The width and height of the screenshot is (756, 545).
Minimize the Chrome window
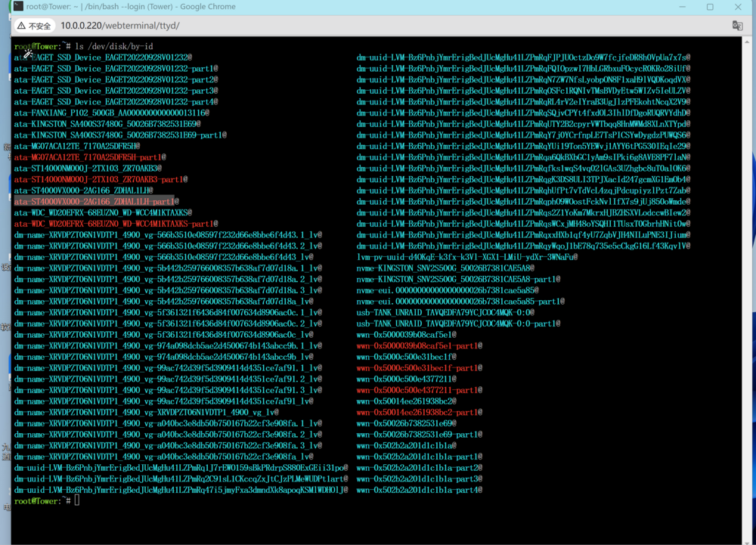pos(682,7)
